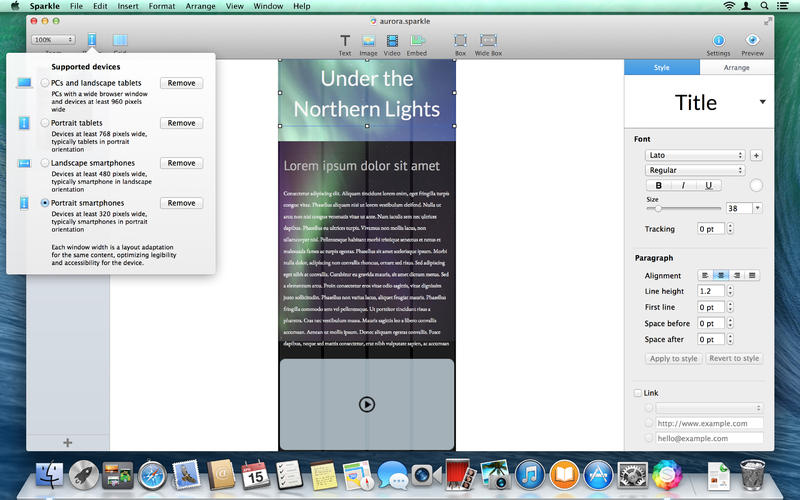
Task: Select the Text tool in toolbar
Action: pyautogui.click(x=344, y=41)
